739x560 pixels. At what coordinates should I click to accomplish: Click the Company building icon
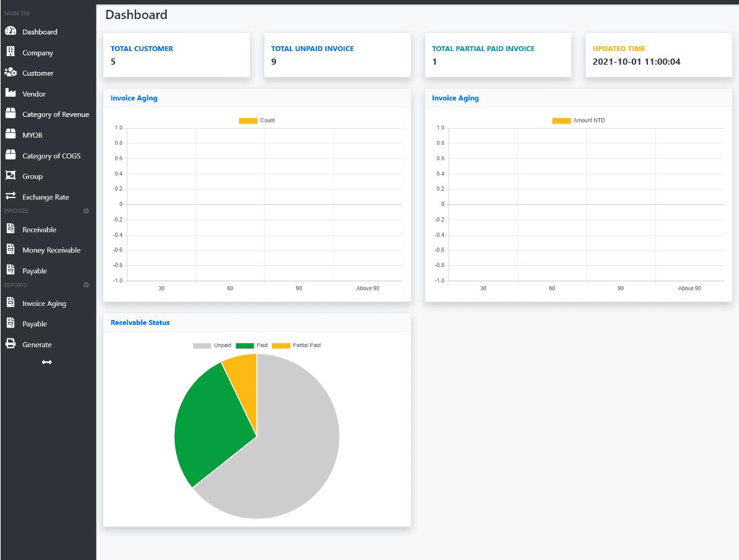[10, 52]
